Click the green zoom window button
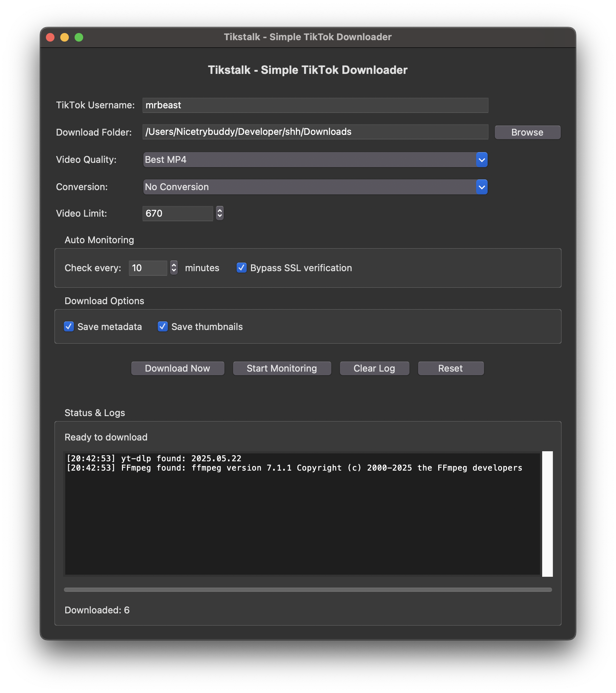616x693 pixels. 79,37
